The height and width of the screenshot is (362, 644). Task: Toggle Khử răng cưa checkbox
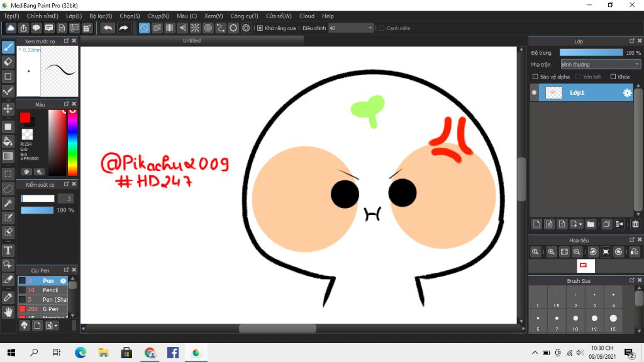point(260,28)
